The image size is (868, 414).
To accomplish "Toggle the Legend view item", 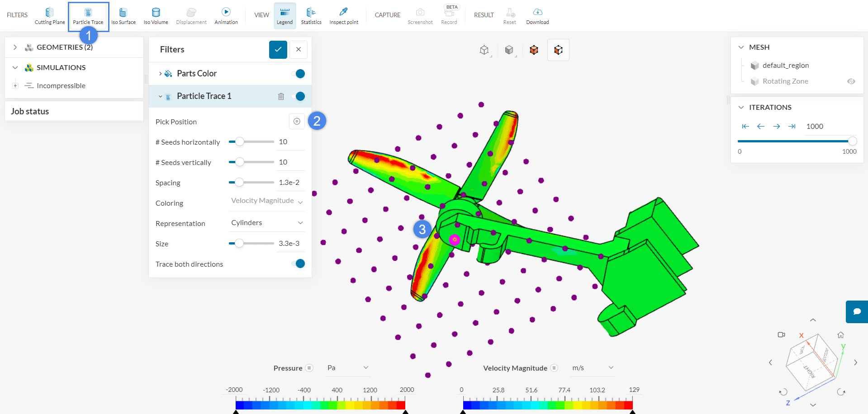I will [x=285, y=15].
